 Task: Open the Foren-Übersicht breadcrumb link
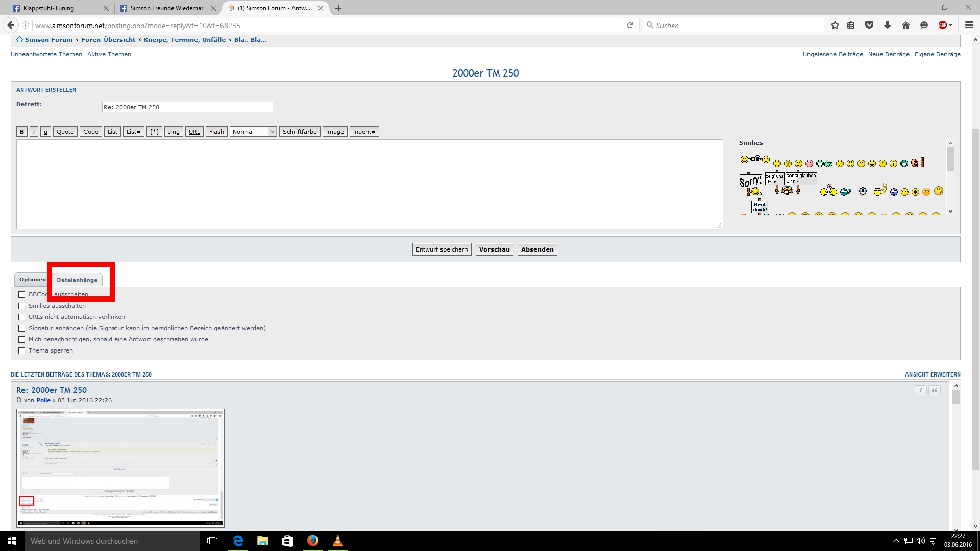(108, 40)
